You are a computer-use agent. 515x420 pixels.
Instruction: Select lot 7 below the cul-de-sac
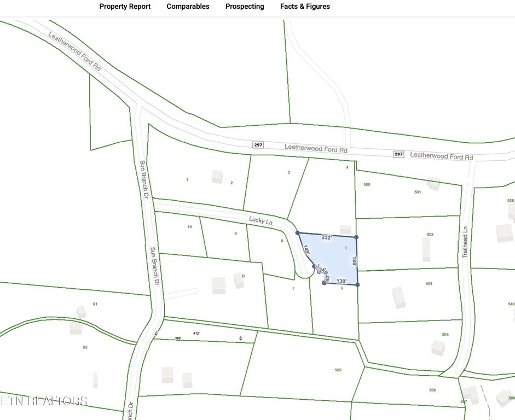pyautogui.click(x=293, y=288)
